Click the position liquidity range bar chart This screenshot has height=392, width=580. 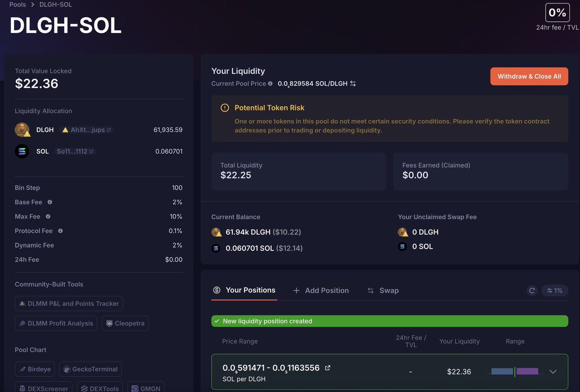point(515,372)
